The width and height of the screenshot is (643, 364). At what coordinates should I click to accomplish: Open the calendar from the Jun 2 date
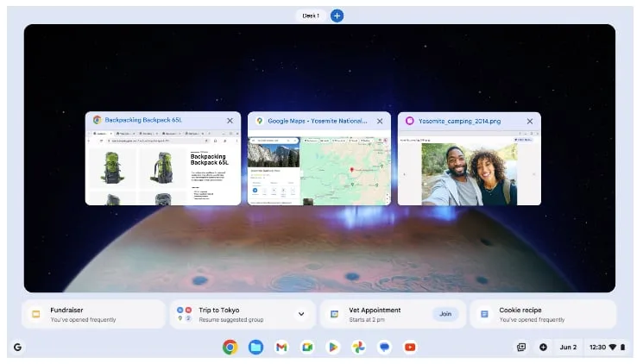click(x=568, y=348)
